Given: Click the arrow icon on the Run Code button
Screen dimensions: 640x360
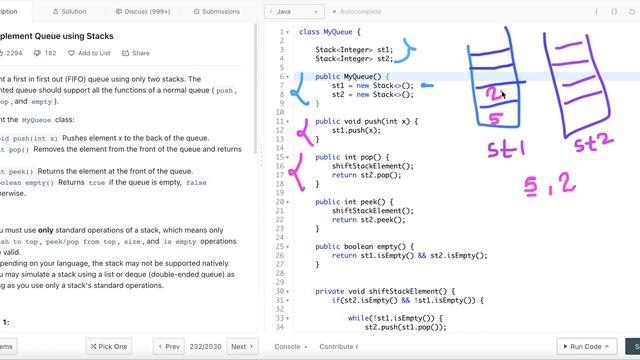Looking at the screenshot, I should point(607,347).
